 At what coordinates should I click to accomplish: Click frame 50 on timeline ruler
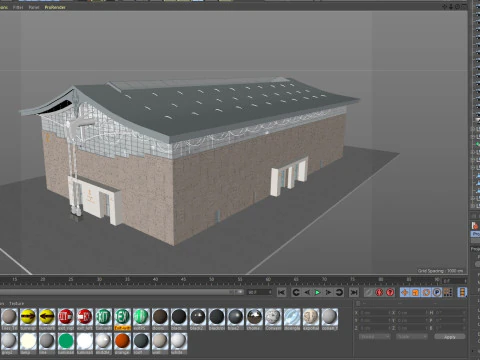[x=212, y=279]
